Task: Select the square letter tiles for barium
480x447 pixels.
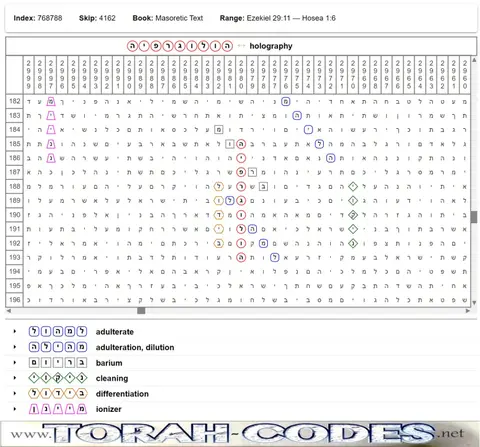Action: click(x=58, y=362)
